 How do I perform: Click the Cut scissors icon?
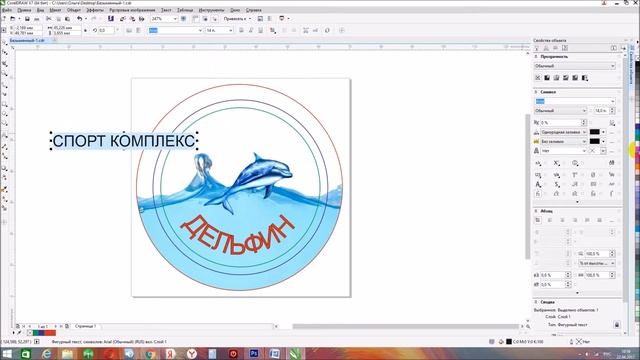coord(49,19)
